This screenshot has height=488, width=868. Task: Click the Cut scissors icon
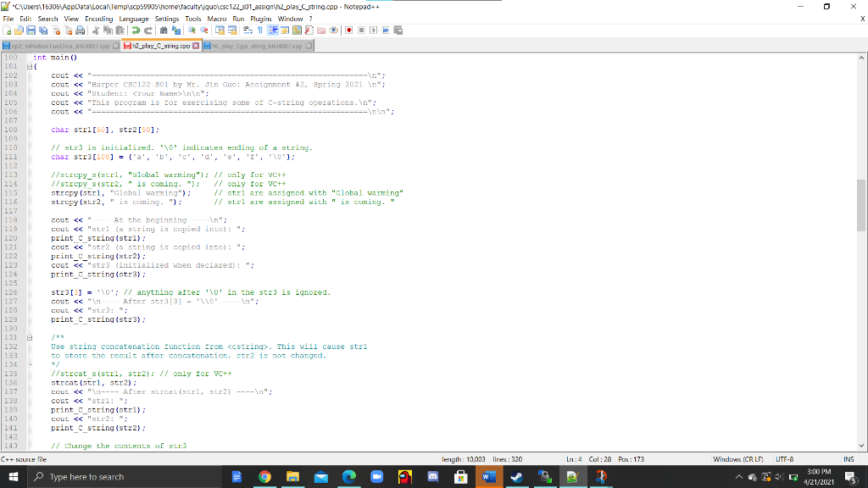pos(96,30)
